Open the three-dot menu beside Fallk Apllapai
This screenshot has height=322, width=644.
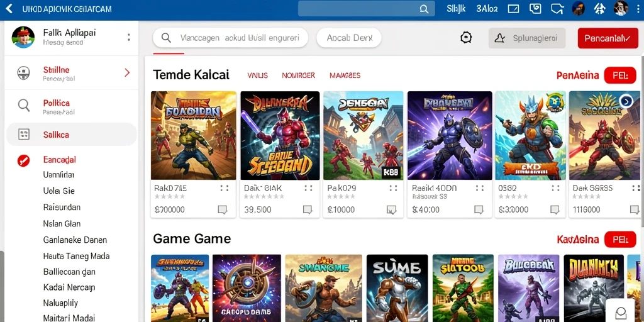tap(128, 37)
